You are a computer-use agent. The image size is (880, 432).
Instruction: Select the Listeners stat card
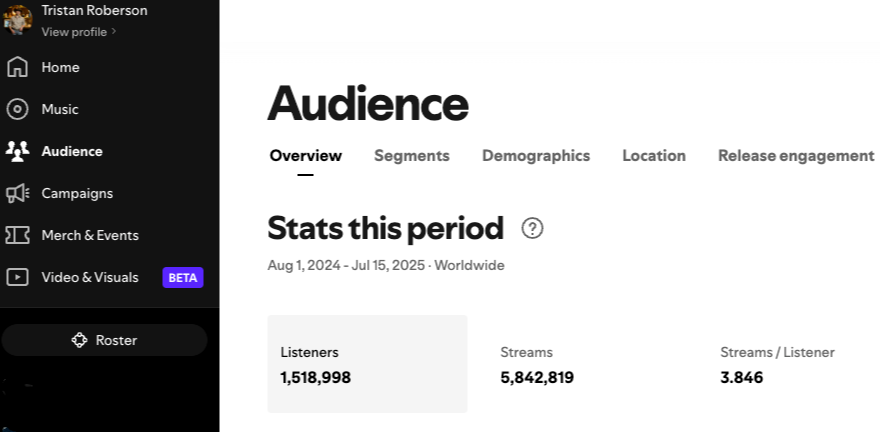point(367,364)
